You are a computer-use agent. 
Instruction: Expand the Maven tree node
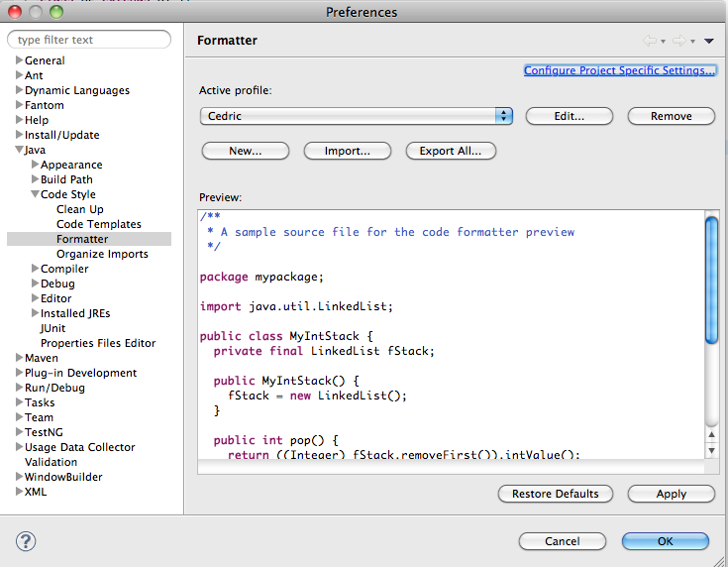pyautogui.click(x=19, y=359)
